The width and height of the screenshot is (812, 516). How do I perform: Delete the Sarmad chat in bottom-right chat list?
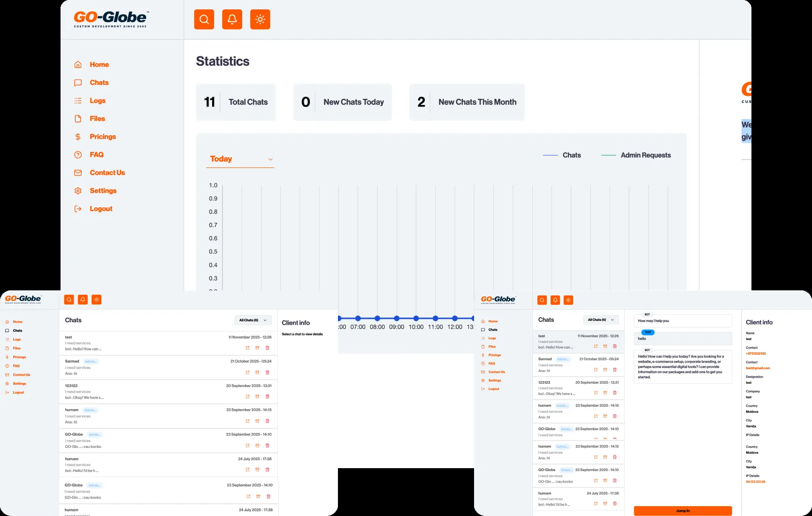(615, 370)
